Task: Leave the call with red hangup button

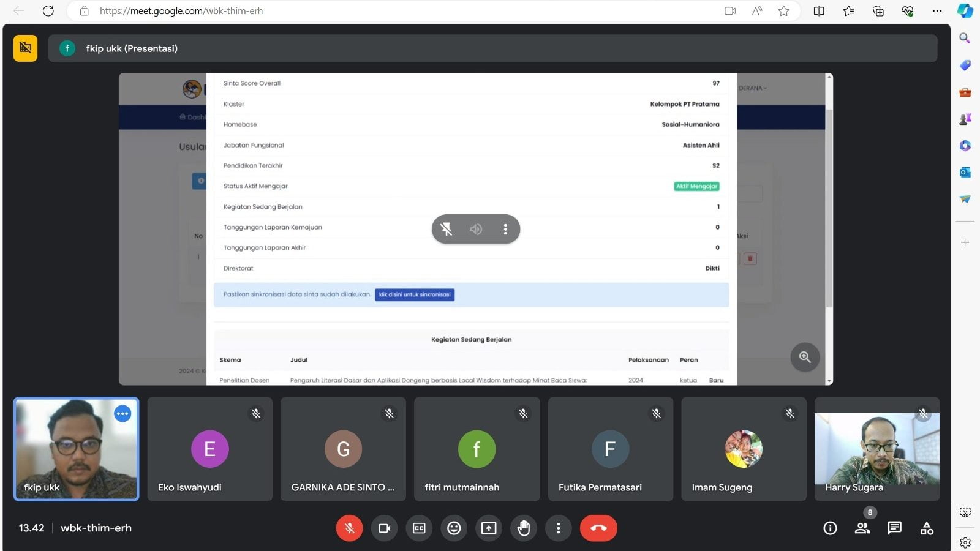Action: coord(598,528)
